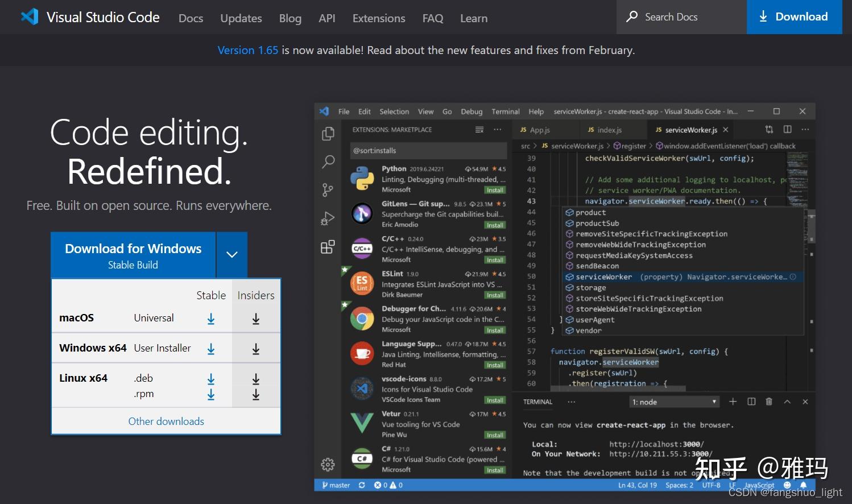The width and height of the screenshot is (852, 504).
Task: Open the Run and Debug view
Action: (x=328, y=218)
